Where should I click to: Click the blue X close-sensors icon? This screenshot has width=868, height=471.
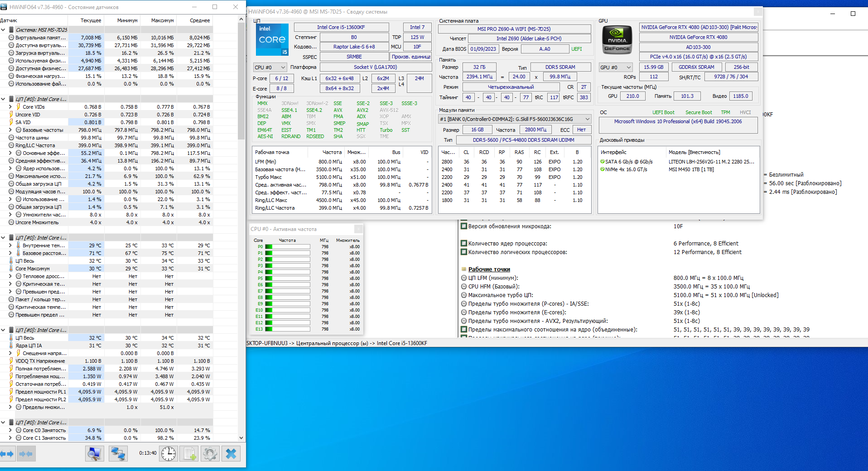click(x=231, y=453)
